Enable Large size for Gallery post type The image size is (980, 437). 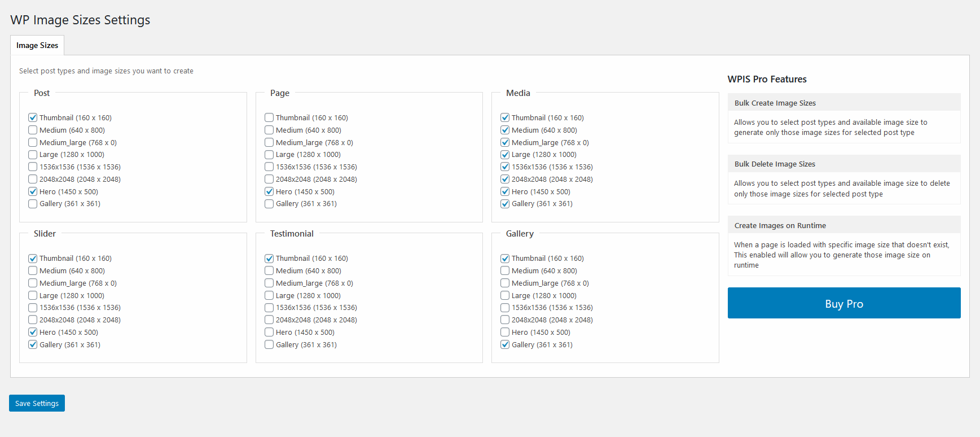[505, 295]
